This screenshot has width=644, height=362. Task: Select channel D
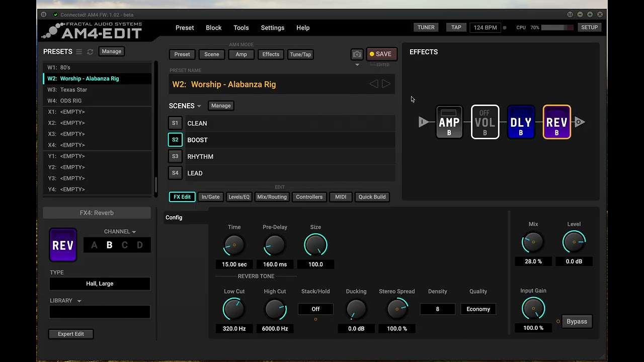[x=140, y=245]
